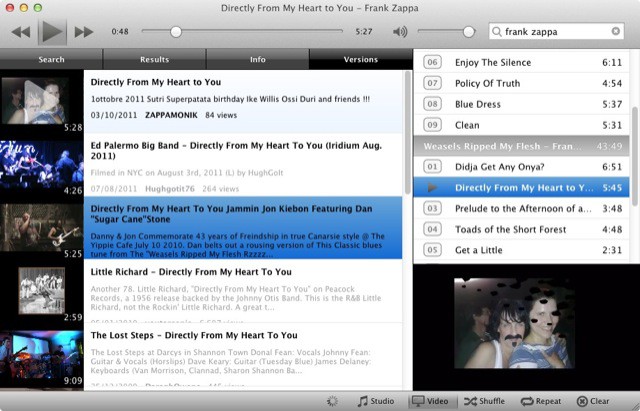Mute audio via the speaker icon
This screenshot has width=640, height=411.
tap(400, 32)
